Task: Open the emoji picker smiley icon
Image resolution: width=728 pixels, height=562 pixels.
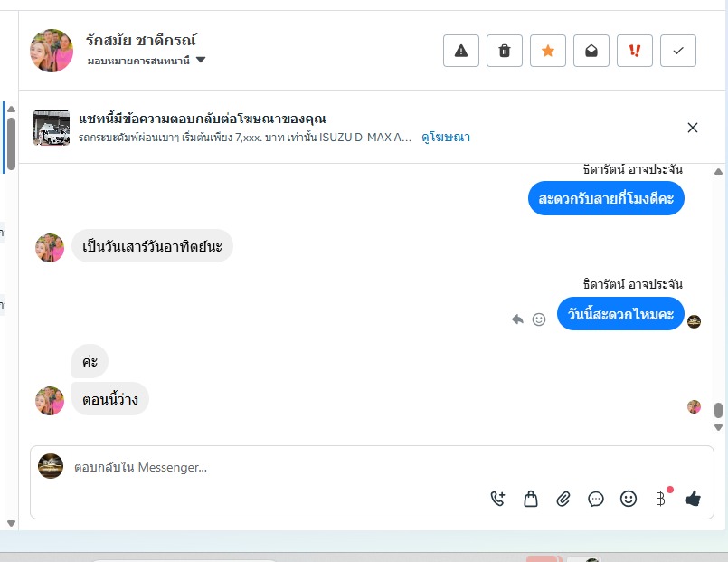Action: 629,499
